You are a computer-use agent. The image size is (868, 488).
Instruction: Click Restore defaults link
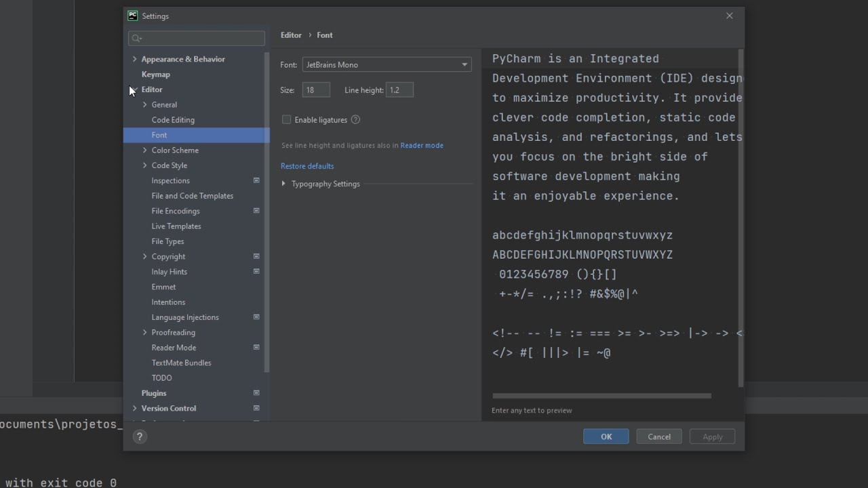[x=307, y=166]
